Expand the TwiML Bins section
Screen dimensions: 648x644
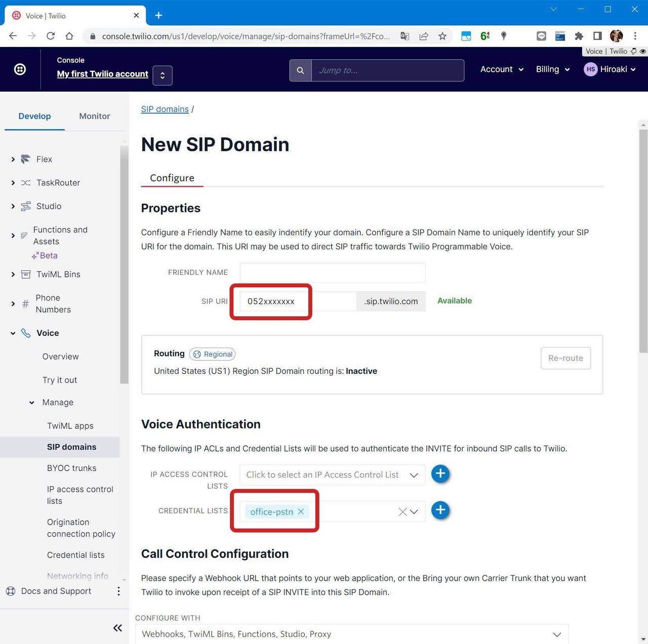click(13, 274)
